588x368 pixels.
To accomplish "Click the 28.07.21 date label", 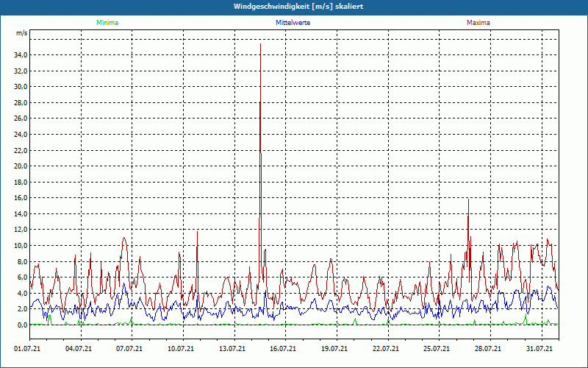I will click(x=488, y=349).
